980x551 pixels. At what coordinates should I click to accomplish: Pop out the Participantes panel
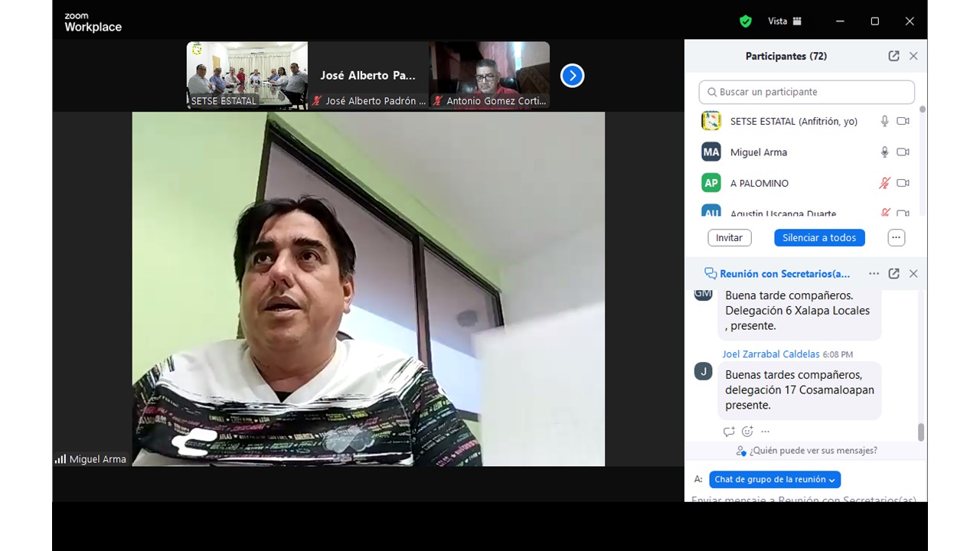coord(893,56)
